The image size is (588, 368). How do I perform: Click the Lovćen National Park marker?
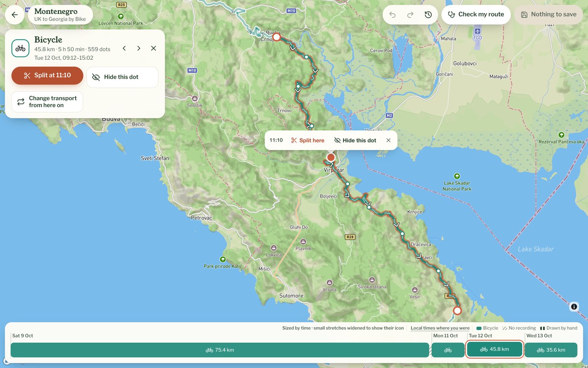coord(121,16)
